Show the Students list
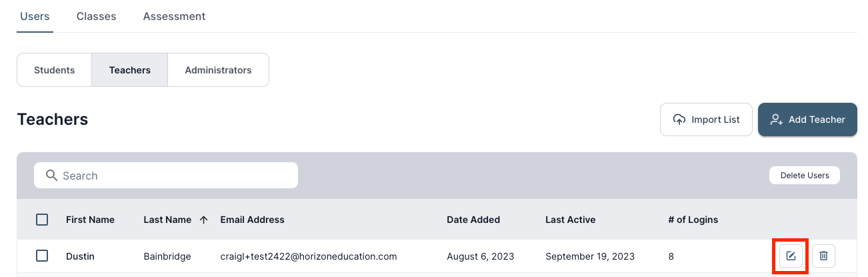The height and width of the screenshot is (277, 868). tap(54, 70)
